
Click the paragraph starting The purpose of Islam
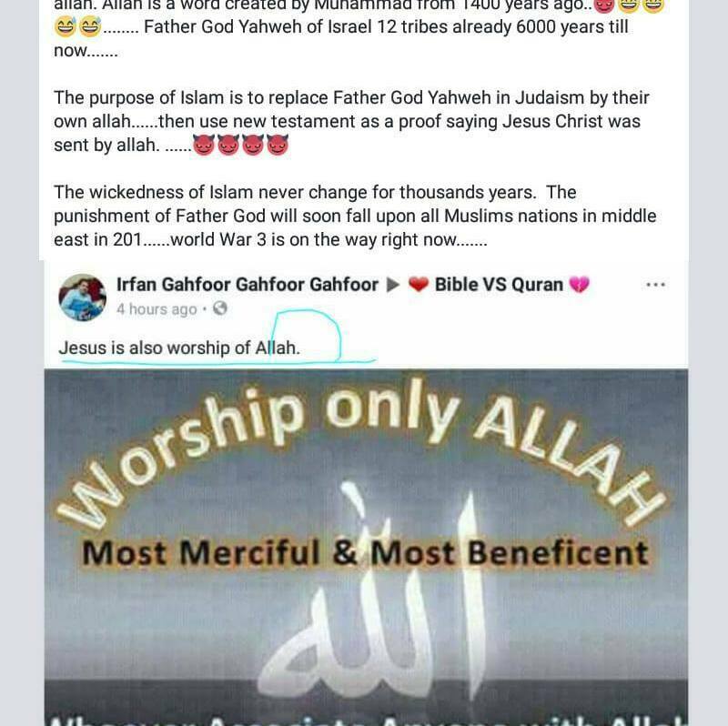tap(351, 122)
